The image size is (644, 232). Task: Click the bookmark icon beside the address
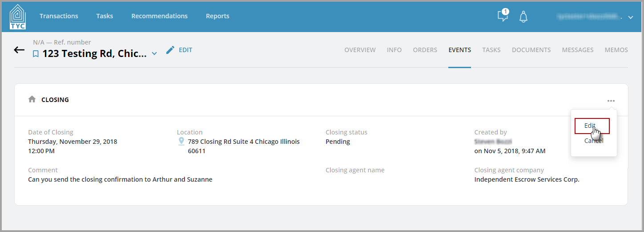click(36, 54)
